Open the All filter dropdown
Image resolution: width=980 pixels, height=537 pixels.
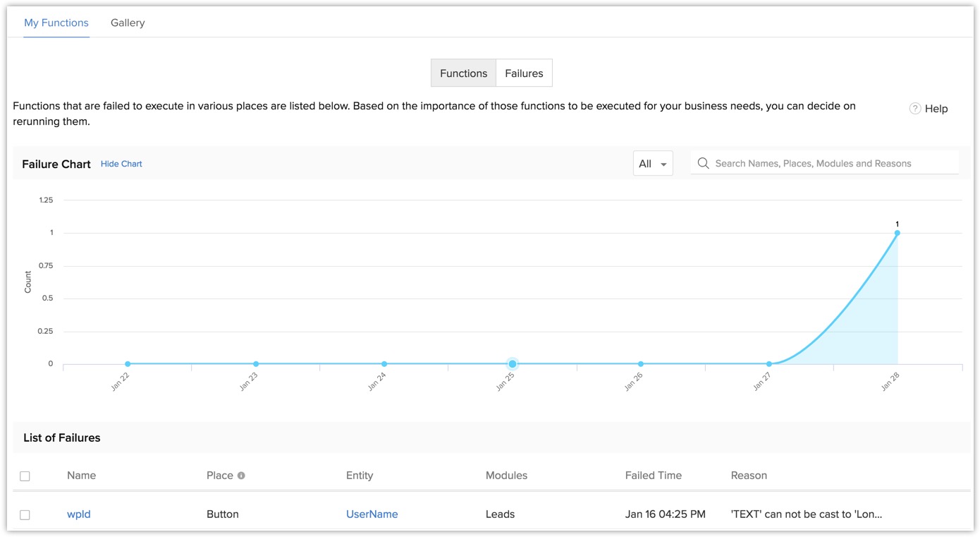[x=652, y=164]
